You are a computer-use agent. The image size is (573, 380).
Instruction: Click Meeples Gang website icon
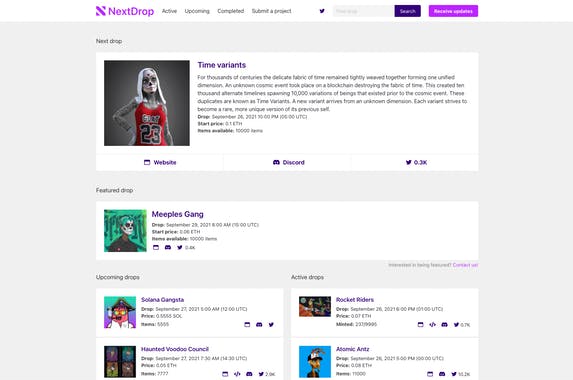(x=156, y=247)
